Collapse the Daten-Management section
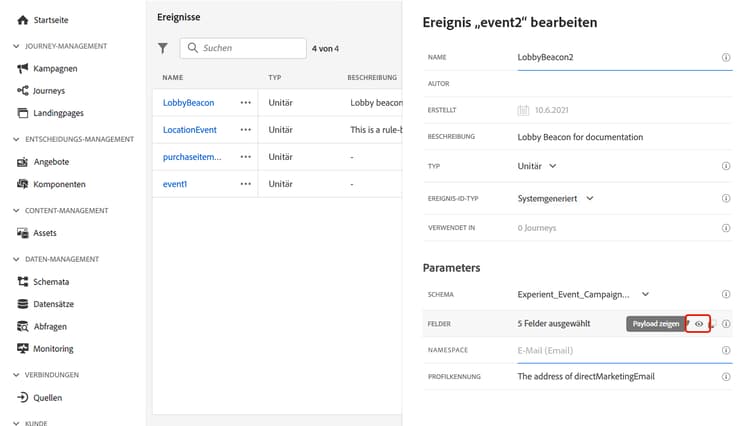The height and width of the screenshot is (426, 750). tap(16, 259)
